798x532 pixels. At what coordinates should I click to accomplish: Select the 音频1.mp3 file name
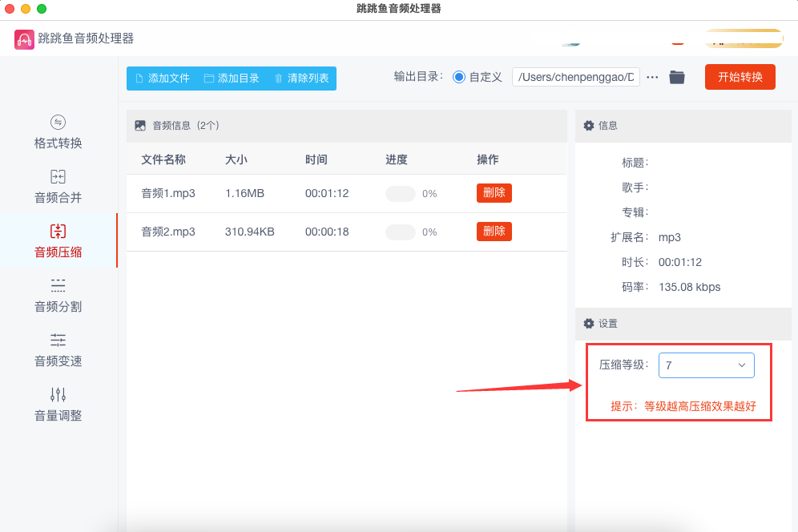click(168, 193)
